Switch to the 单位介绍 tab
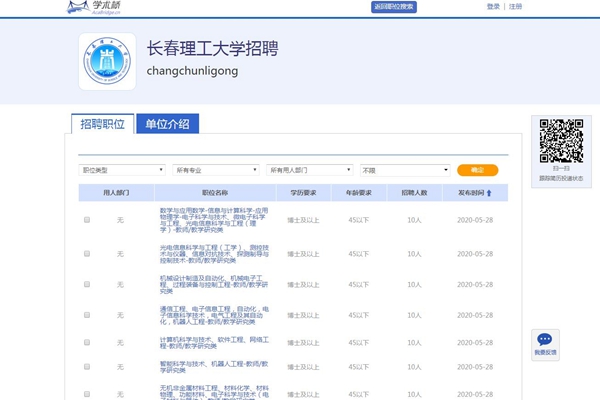Screen dimensions: 600x400 [x=167, y=124]
